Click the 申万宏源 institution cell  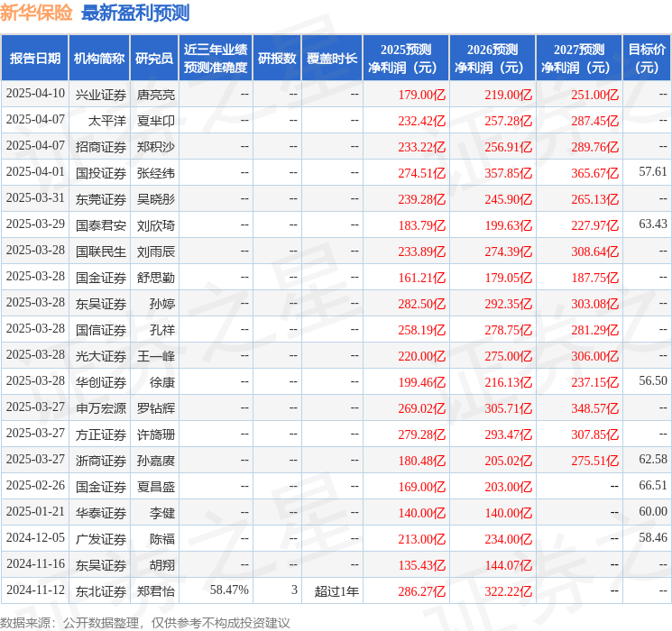point(101,408)
